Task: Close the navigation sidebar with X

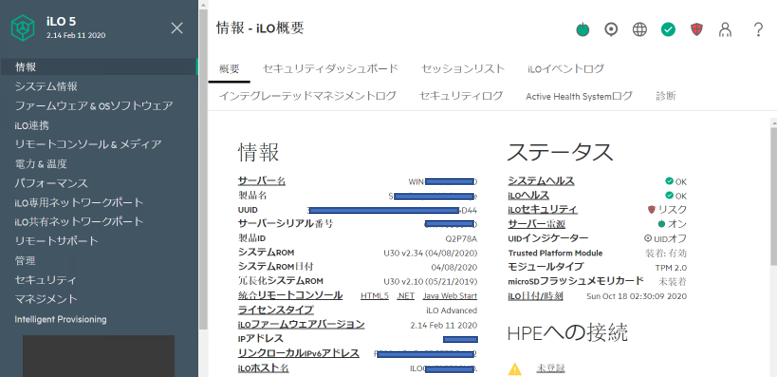Action: tap(177, 28)
